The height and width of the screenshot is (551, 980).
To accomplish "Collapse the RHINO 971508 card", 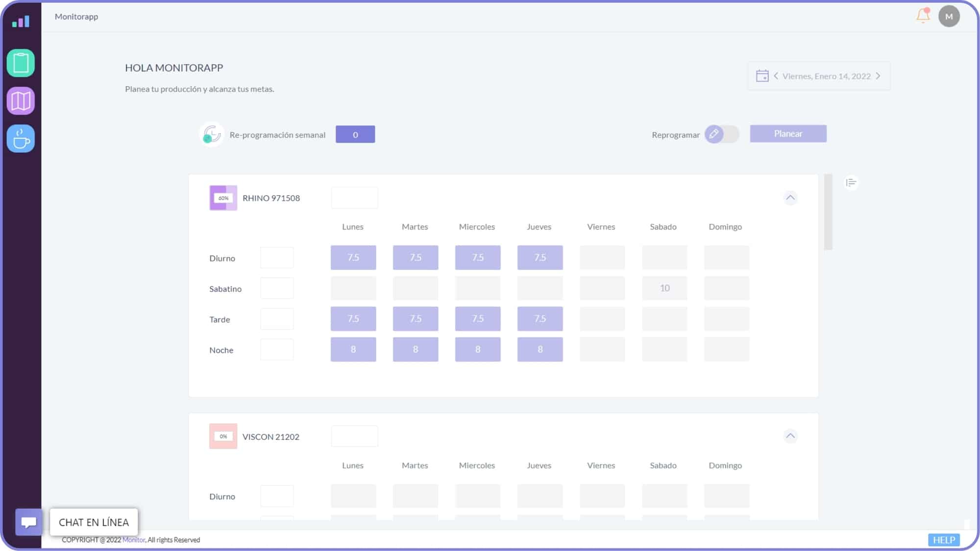I will coord(790,198).
